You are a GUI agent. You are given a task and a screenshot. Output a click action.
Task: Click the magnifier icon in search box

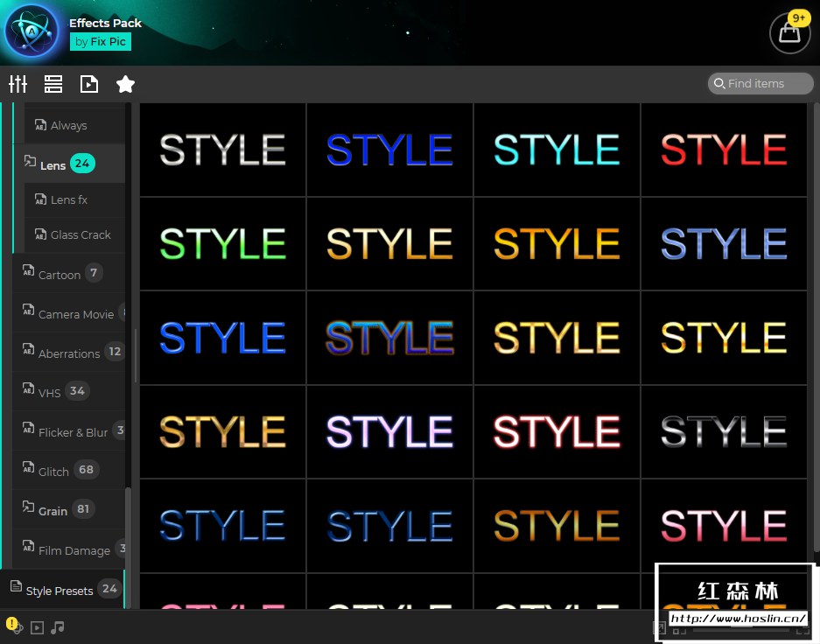coord(719,83)
